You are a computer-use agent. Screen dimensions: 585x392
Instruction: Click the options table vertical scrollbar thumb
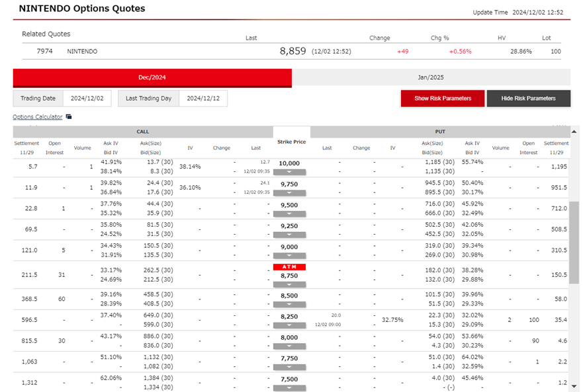click(x=574, y=243)
